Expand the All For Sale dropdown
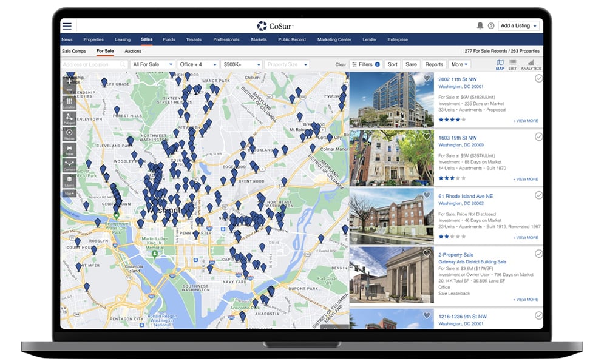The width and height of the screenshot is (607, 364). tap(152, 64)
